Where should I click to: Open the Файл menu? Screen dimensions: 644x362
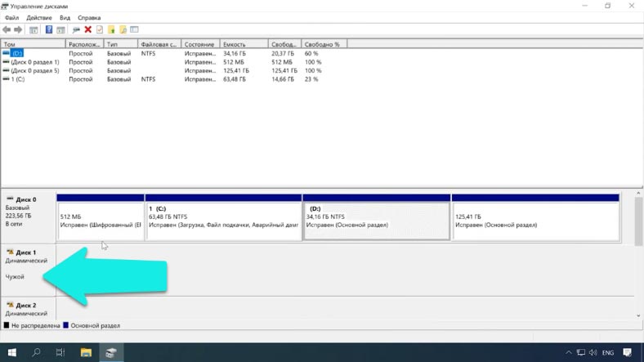(x=11, y=17)
